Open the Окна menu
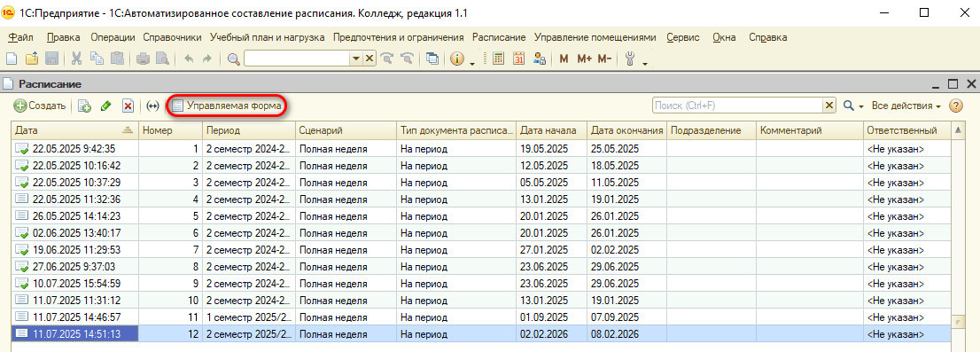This screenshot has height=352, width=980. [x=724, y=37]
